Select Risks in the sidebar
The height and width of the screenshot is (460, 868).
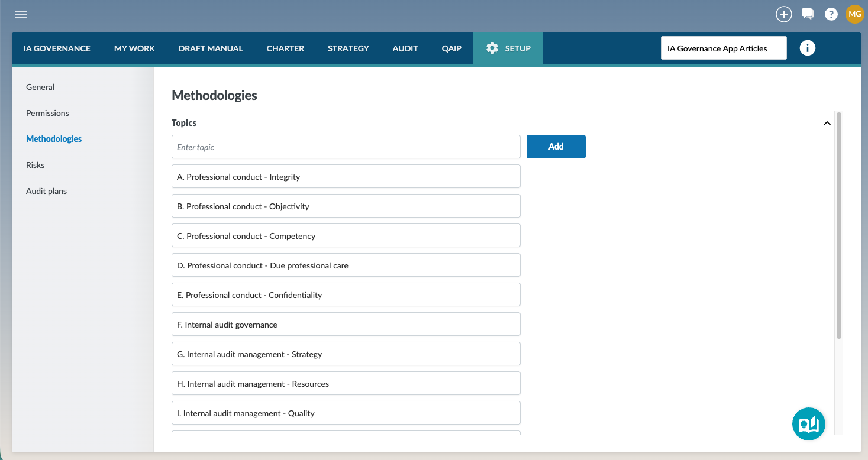click(x=36, y=165)
